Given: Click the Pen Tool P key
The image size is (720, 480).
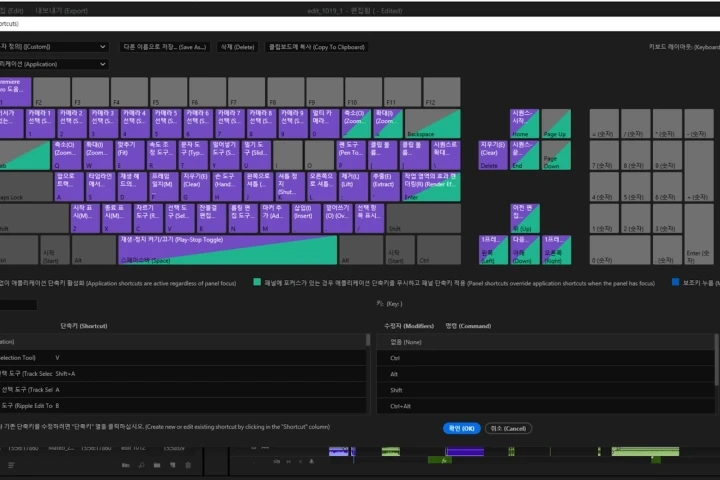Looking at the screenshot, I should 351,155.
